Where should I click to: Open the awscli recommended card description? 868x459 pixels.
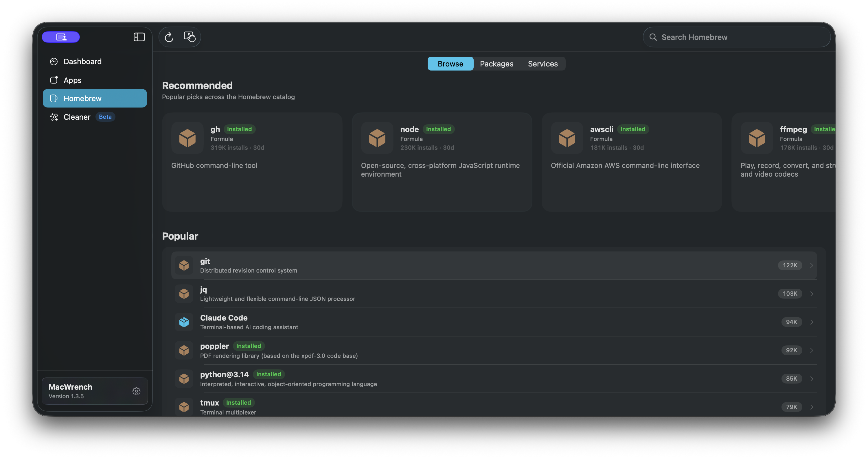point(625,166)
